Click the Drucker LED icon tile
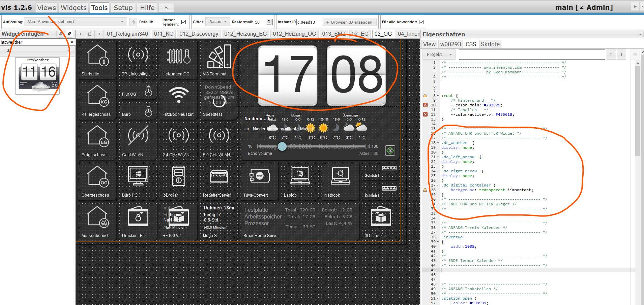 pyautogui.click(x=138, y=216)
